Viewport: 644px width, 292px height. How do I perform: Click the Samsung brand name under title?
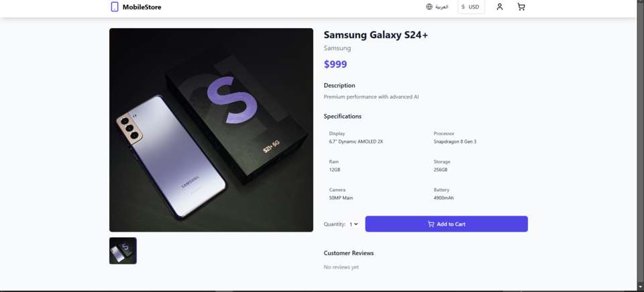pyautogui.click(x=337, y=48)
